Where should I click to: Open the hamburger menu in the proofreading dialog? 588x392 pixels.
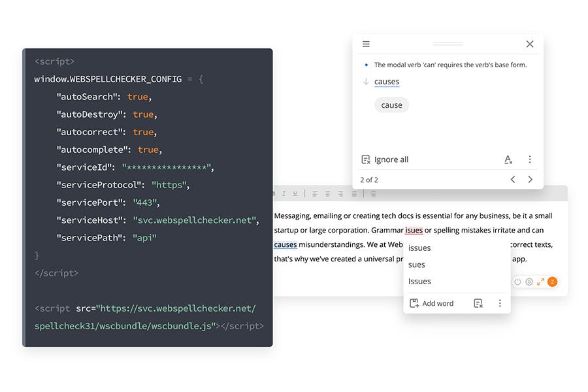pyautogui.click(x=366, y=44)
